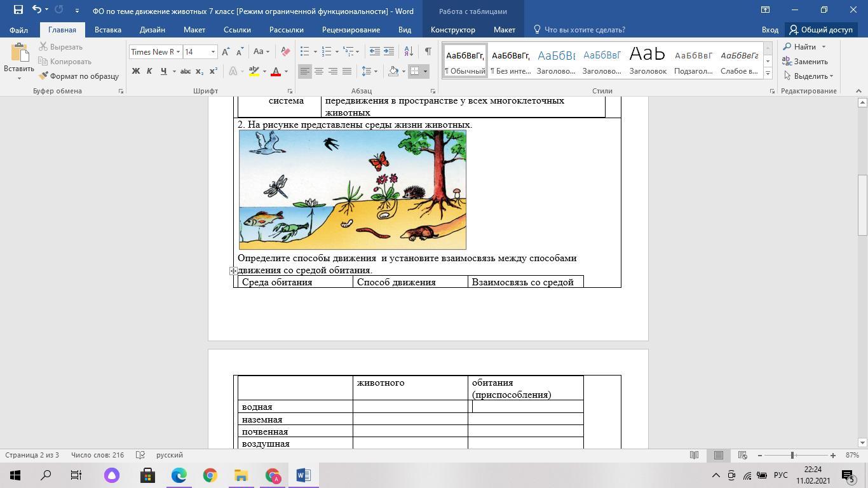Viewport: 868px width, 488px height.
Task: Apply superscript formatting
Action: 214,71
